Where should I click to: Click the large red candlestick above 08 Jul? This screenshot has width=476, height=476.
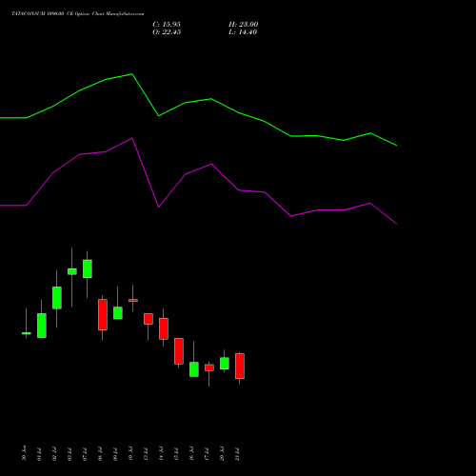[103, 314]
